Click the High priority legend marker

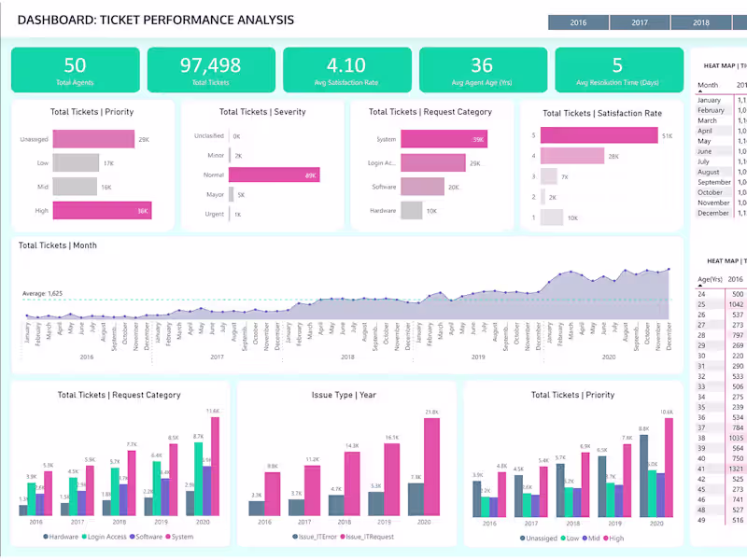pyautogui.click(x=605, y=539)
